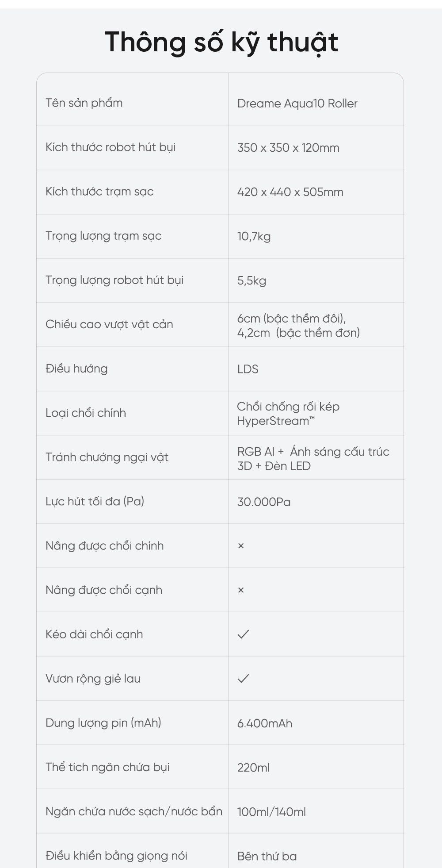Click the Chổi chống rối kép HyperStream text
The image size is (442, 868).
[288, 413]
